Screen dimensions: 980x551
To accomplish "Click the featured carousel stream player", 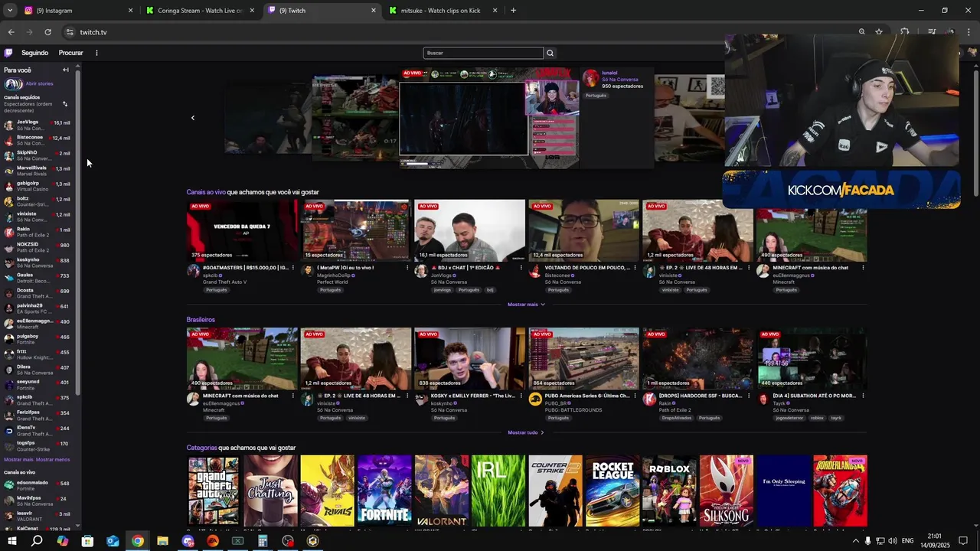I will tap(489, 117).
